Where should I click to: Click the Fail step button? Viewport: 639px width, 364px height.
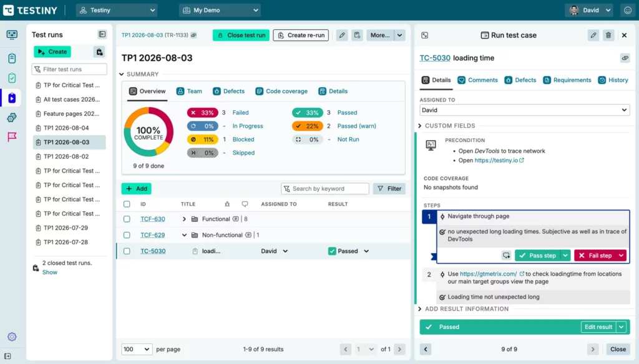click(x=595, y=256)
